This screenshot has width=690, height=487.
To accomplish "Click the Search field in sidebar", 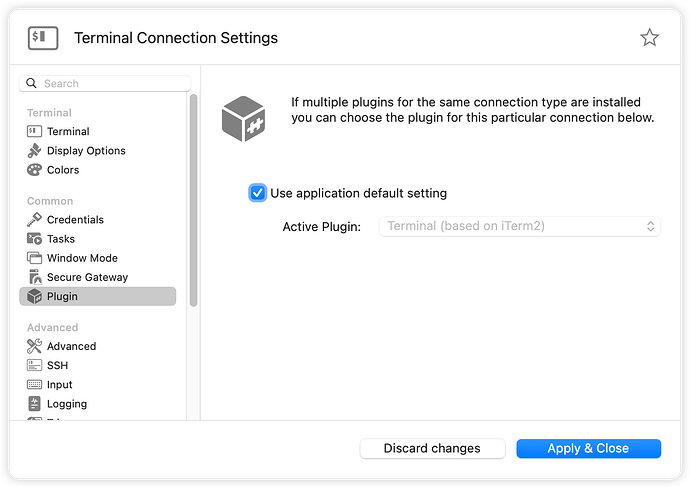I will (105, 83).
